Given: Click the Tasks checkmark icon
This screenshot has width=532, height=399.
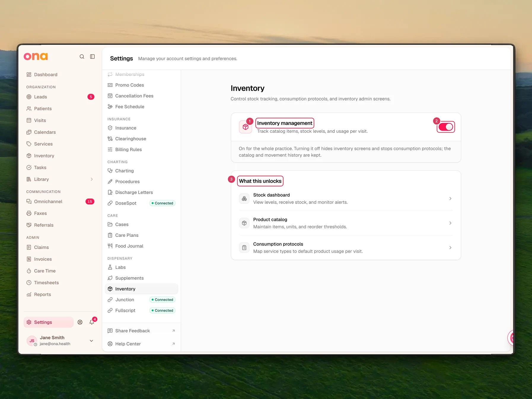Looking at the screenshot, I should (x=29, y=167).
